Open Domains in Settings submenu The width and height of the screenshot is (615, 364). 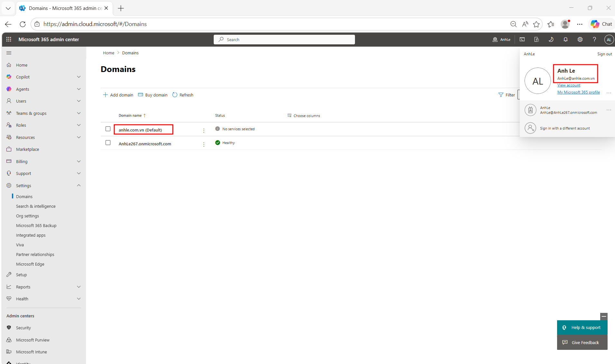point(24,196)
